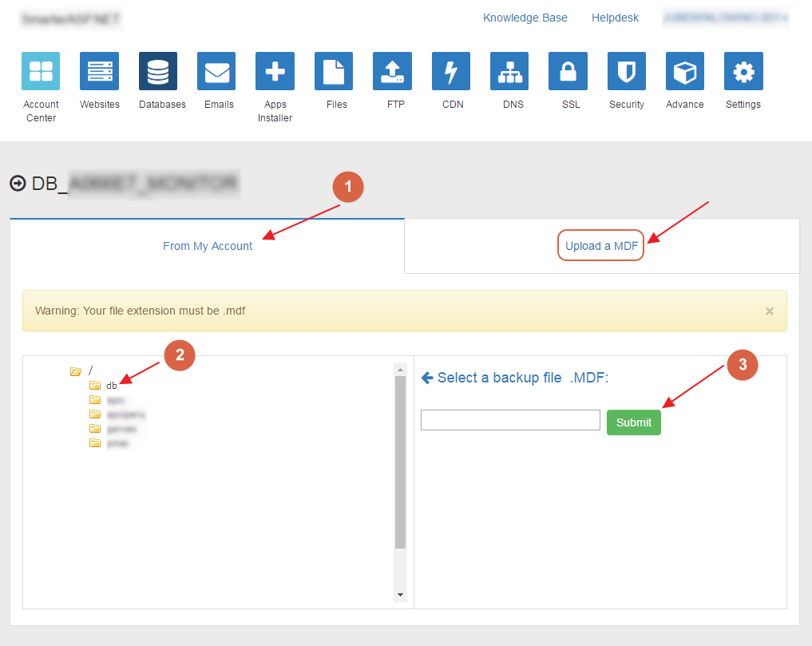Click the Apps Installer label text
The image size is (812, 646).
tap(275, 111)
